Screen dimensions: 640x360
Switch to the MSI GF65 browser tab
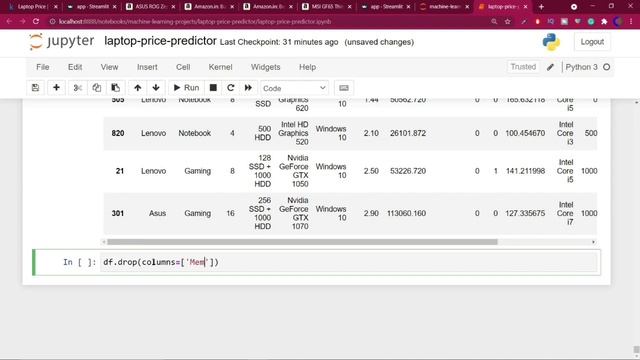point(327,7)
